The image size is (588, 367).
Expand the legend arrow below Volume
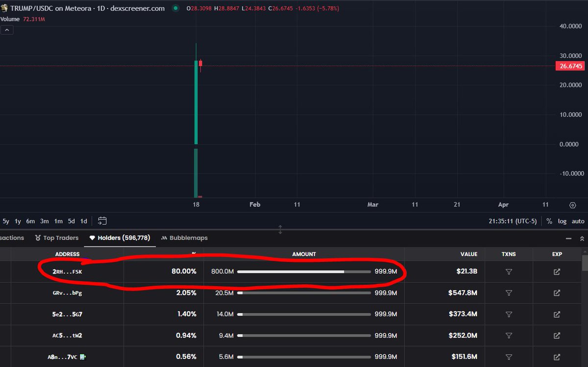(7, 30)
